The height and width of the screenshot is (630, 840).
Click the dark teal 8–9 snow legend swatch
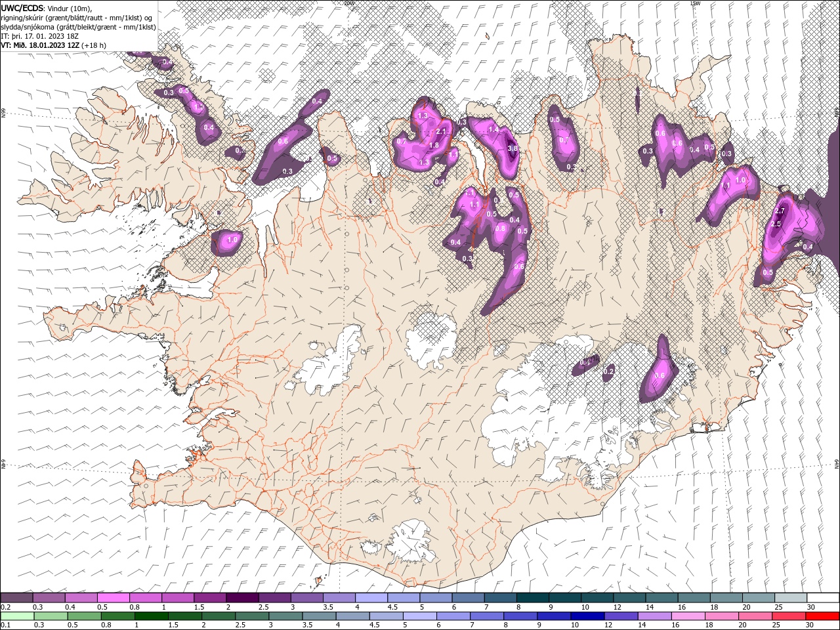pyautogui.click(x=532, y=598)
